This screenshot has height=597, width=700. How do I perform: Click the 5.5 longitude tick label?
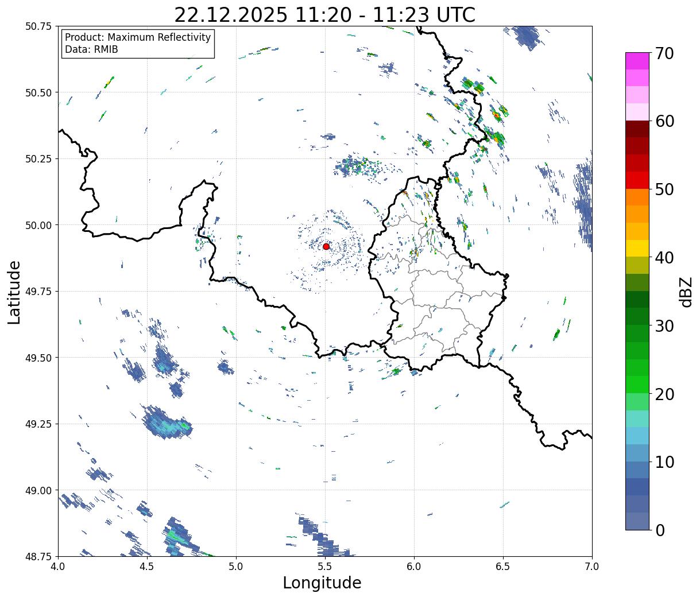pos(325,567)
